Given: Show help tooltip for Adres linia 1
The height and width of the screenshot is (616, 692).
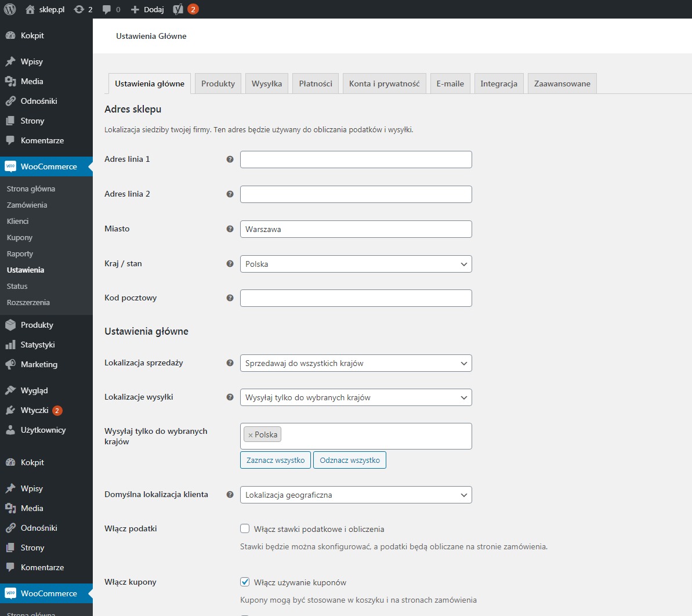Looking at the screenshot, I should (x=230, y=160).
